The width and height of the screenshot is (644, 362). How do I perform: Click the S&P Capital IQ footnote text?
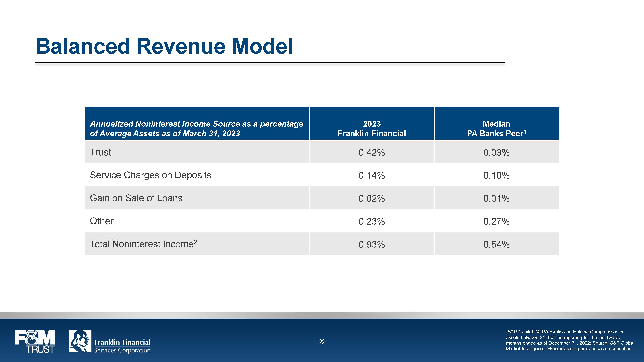570,340
